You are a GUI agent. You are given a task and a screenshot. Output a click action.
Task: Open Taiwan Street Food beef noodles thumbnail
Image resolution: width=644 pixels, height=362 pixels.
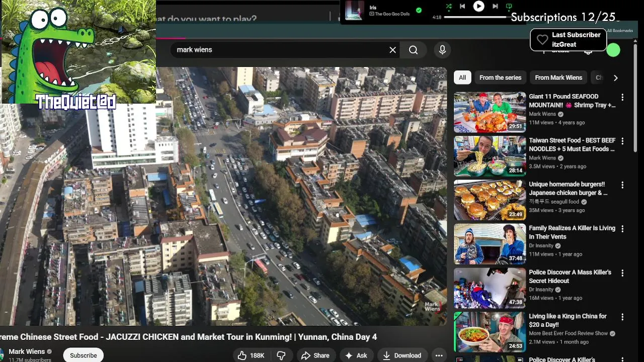pos(490,156)
